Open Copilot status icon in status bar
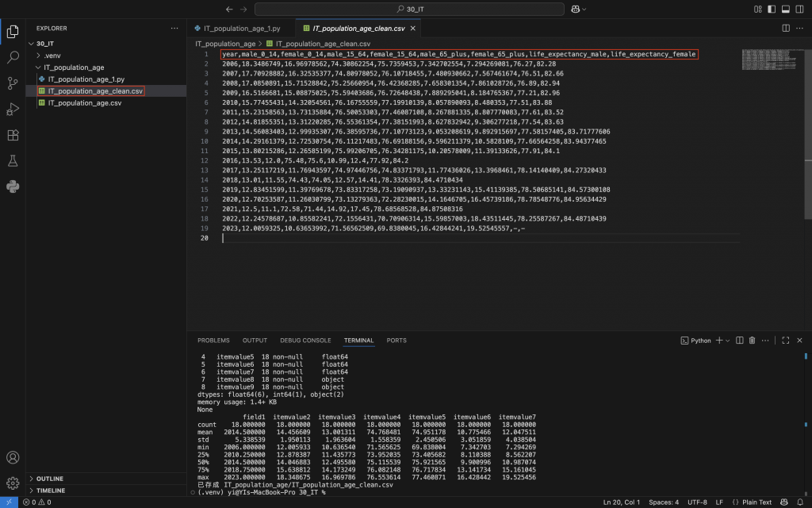Viewport: 812px width, 508px height. pyautogui.click(x=784, y=502)
